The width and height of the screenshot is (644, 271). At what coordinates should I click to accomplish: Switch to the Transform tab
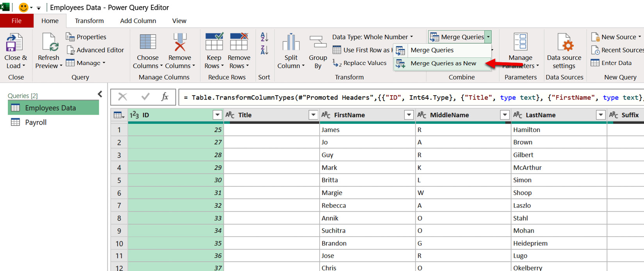point(89,21)
